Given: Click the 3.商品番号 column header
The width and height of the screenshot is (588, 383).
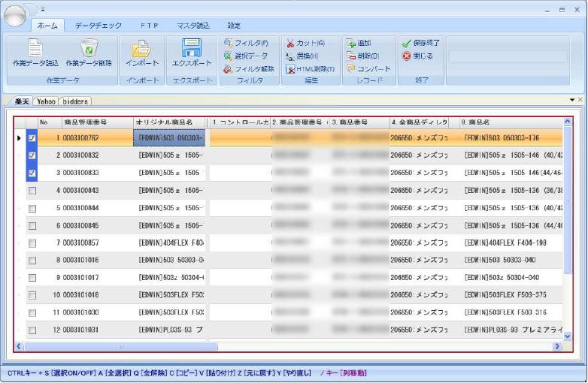Looking at the screenshot, I should click(359, 122).
